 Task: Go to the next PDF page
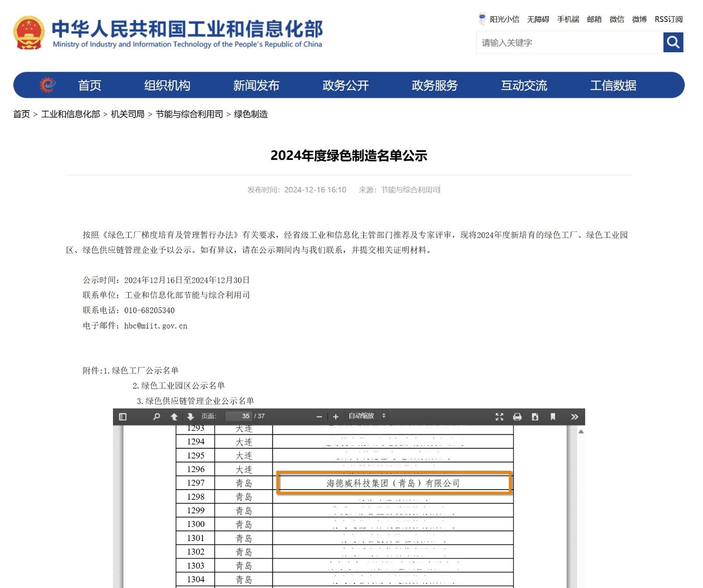click(x=190, y=416)
